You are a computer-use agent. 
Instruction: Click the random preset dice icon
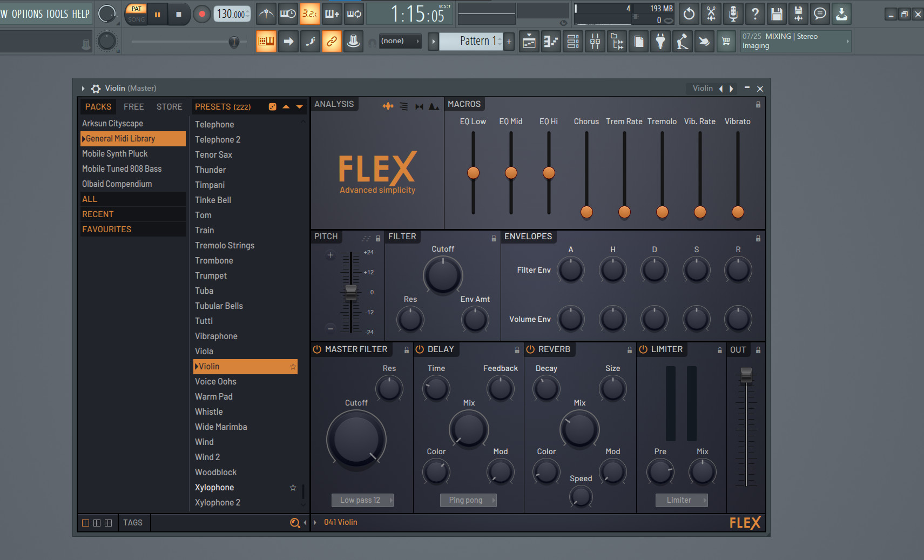pos(273,107)
